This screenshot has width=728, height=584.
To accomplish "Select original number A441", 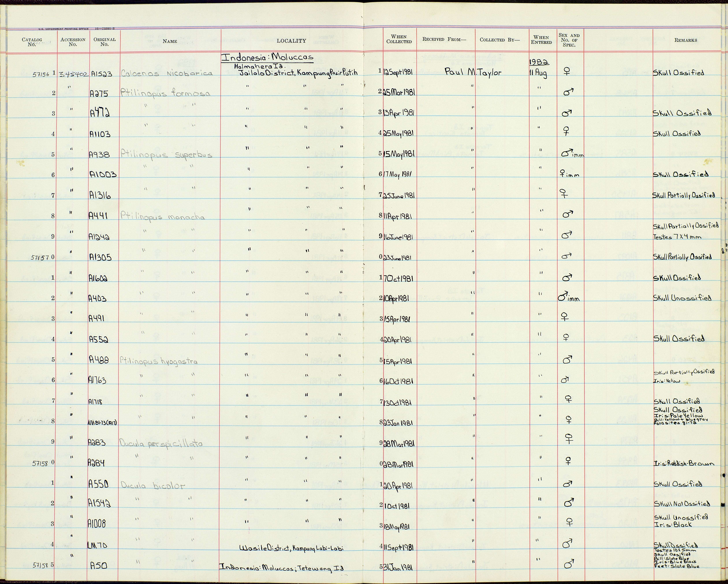I will (99, 216).
